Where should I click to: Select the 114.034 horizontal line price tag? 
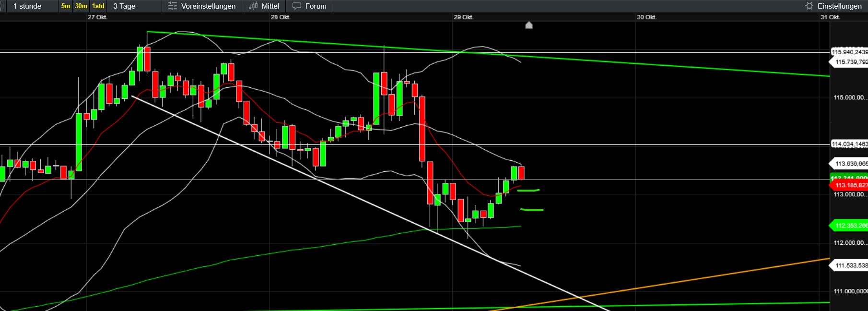[x=849, y=144]
